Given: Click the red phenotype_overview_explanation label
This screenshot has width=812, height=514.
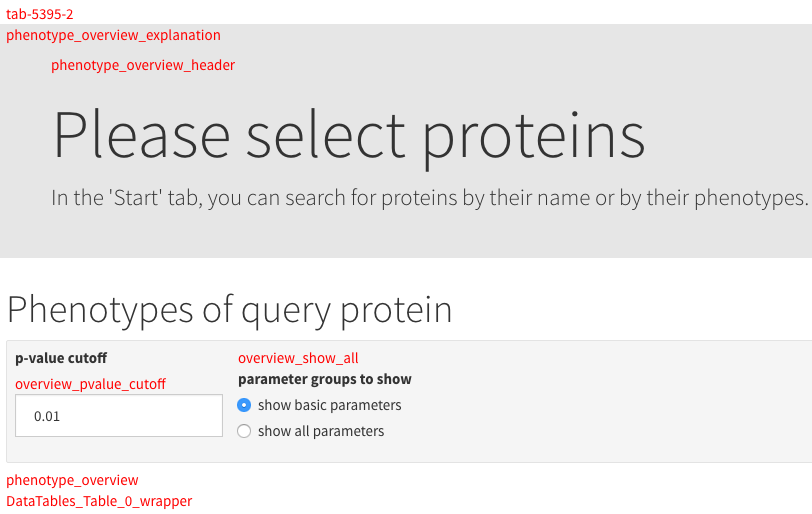Looking at the screenshot, I should point(113,35).
